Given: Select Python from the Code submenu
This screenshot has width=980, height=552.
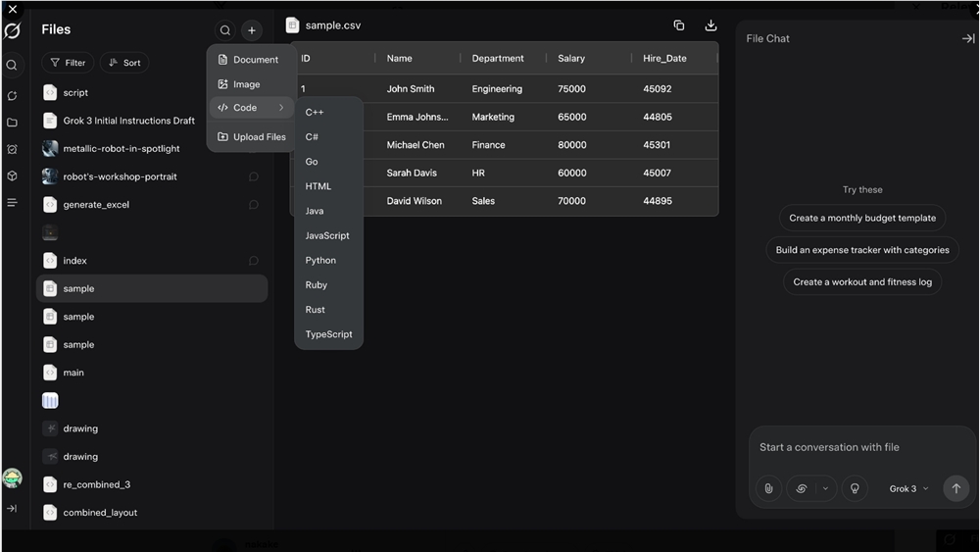Looking at the screenshot, I should point(320,261).
